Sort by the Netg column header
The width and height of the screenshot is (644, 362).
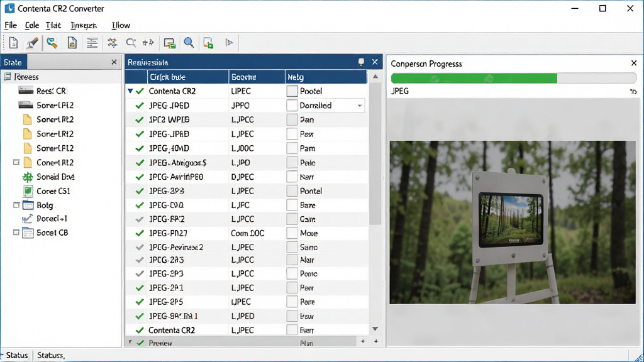[x=326, y=77]
